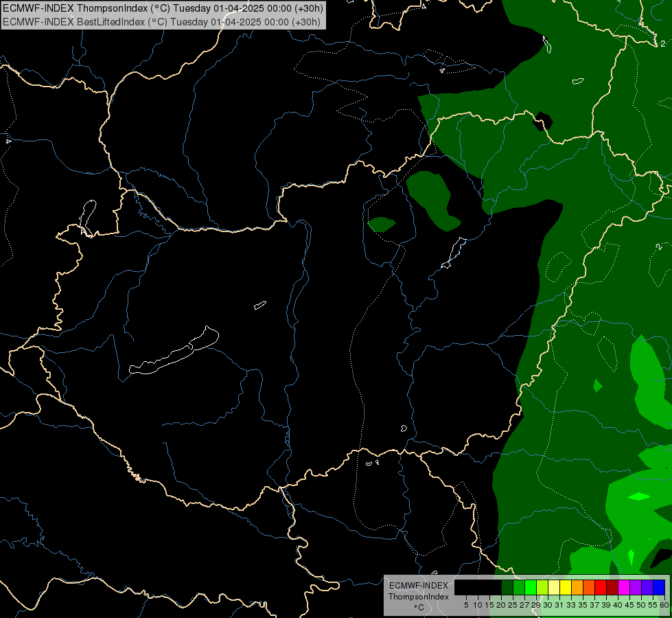Click the legend tick value "39"
The image size is (672, 618).
(606, 605)
